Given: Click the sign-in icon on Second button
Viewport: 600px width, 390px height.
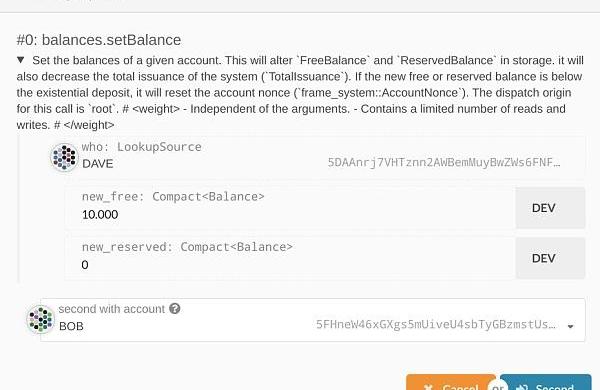Looking at the screenshot, I should tap(522, 387).
